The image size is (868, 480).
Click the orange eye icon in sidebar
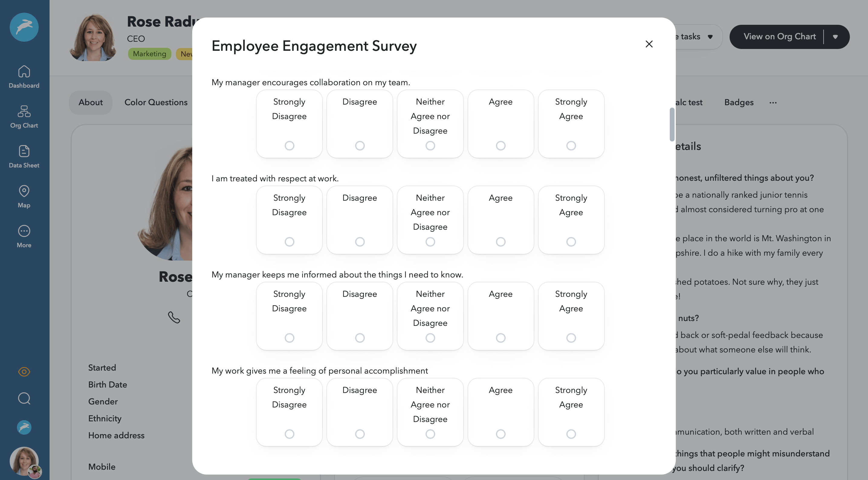coord(24,372)
